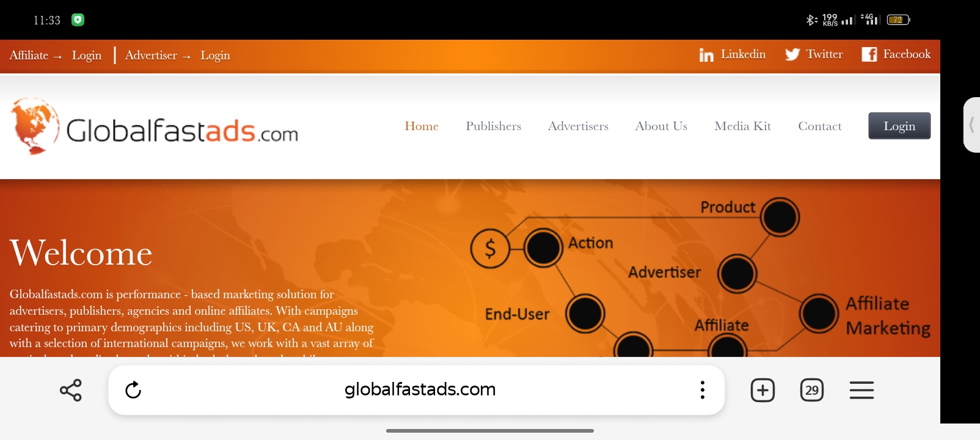
Task: Add a new tab with the plus icon
Action: point(762,390)
